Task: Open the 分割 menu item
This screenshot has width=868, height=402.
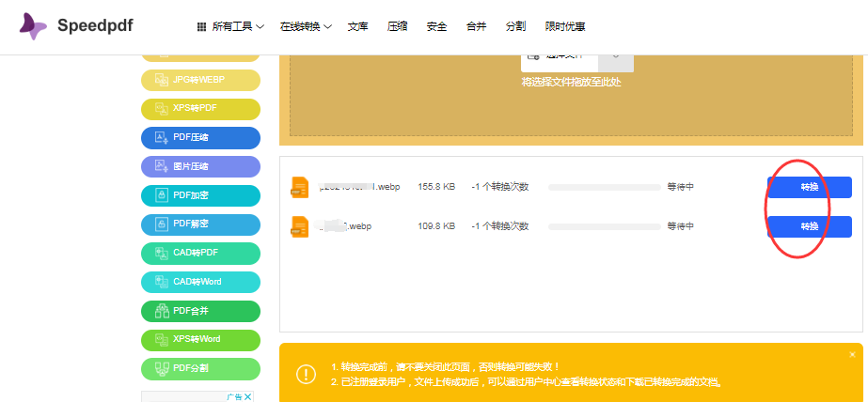Action: [515, 26]
